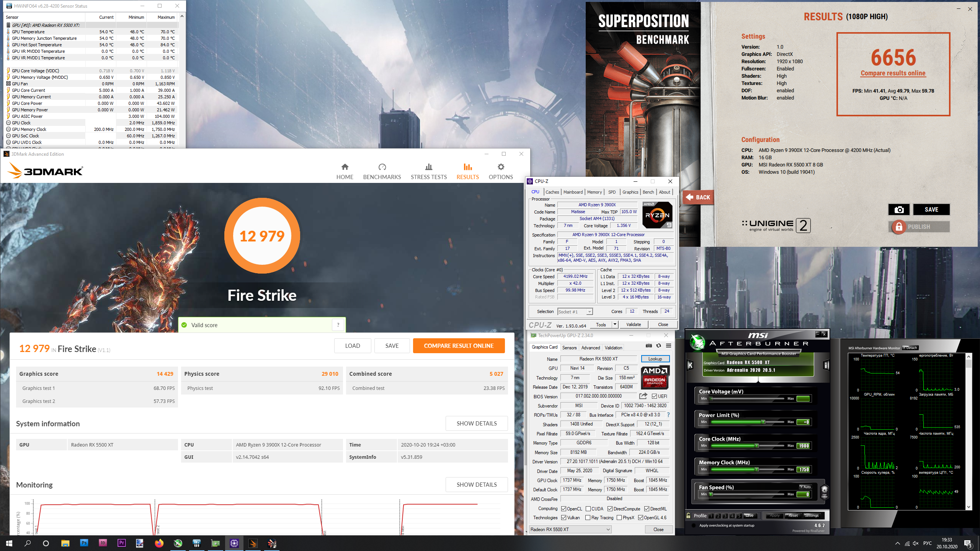
Task: Open 3DMark Options gear
Action: tap(501, 171)
